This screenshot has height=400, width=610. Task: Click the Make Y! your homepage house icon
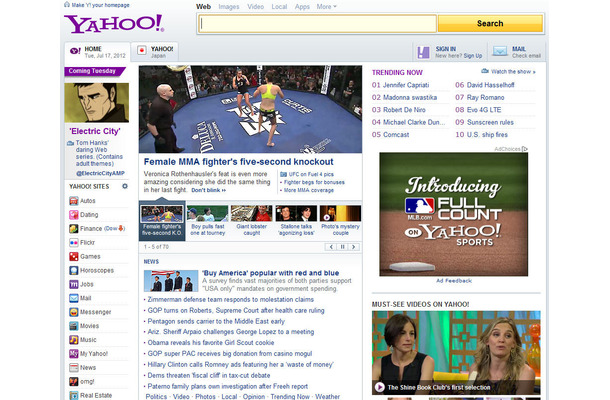click(x=67, y=5)
